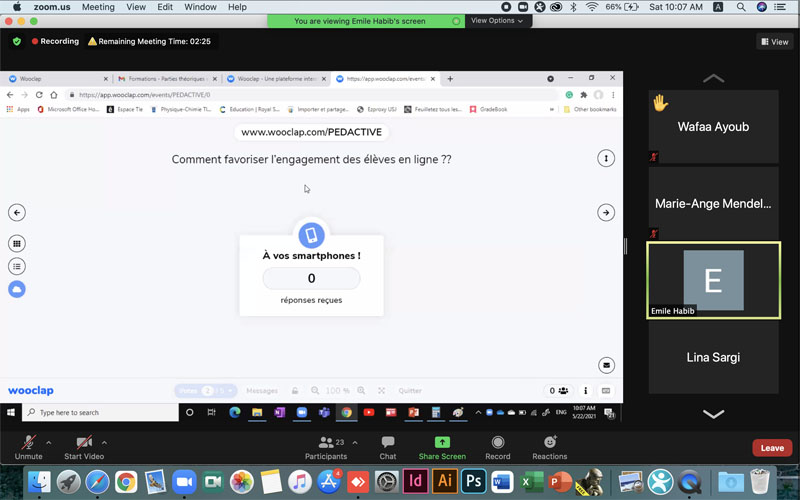Open Zoom Reactions
The image size is (800, 500).
click(549, 447)
